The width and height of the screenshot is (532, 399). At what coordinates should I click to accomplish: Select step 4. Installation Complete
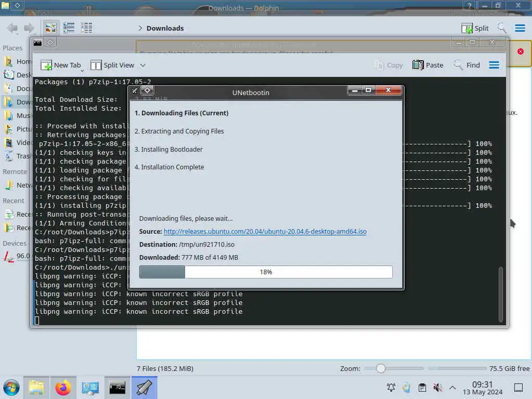(169, 167)
